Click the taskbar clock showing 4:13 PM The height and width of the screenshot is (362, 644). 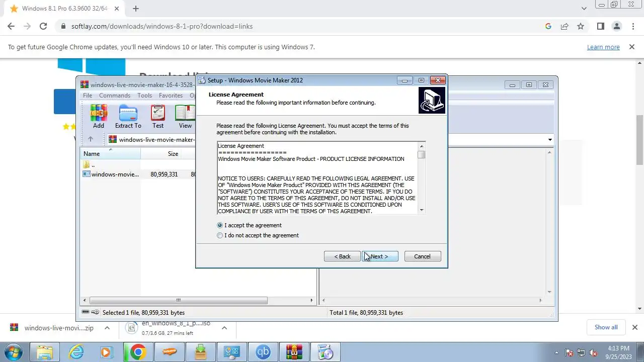click(x=618, y=352)
